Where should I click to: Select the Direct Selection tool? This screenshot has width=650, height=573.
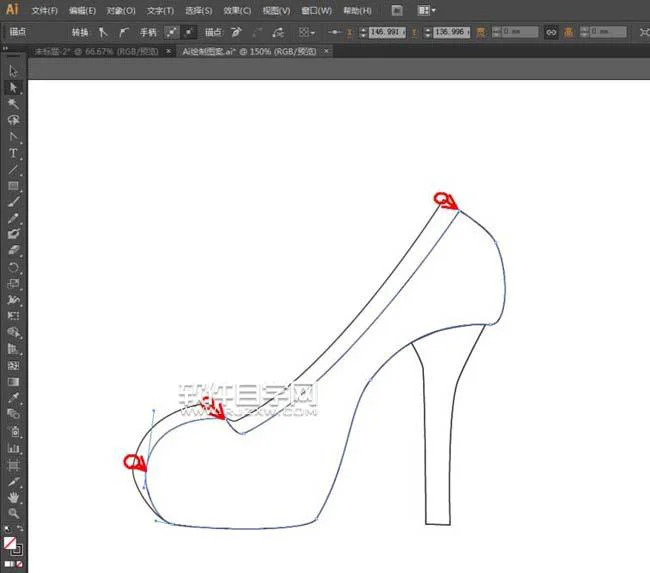pos(14,87)
